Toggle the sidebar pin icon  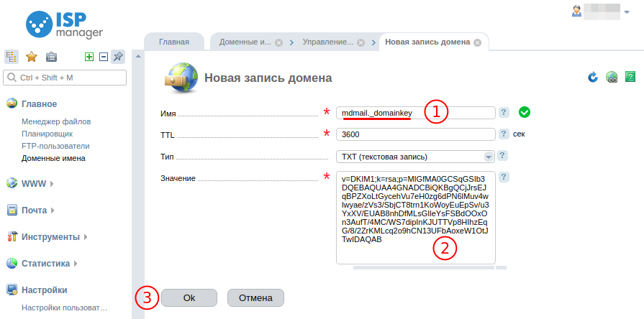click(x=118, y=57)
